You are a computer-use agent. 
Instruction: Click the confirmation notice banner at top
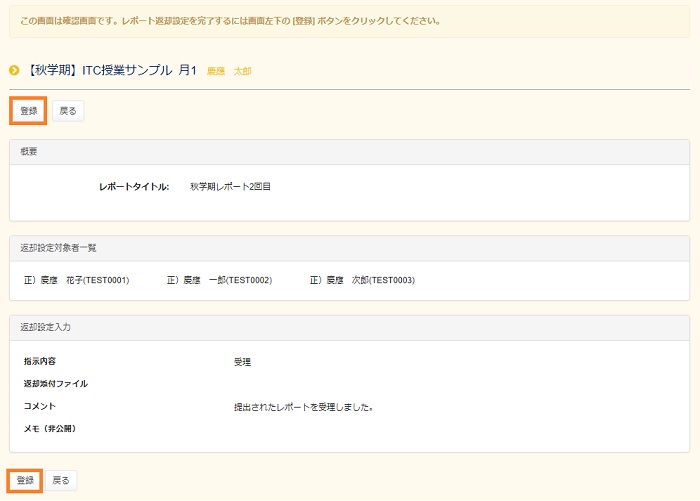(x=349, y=20)
